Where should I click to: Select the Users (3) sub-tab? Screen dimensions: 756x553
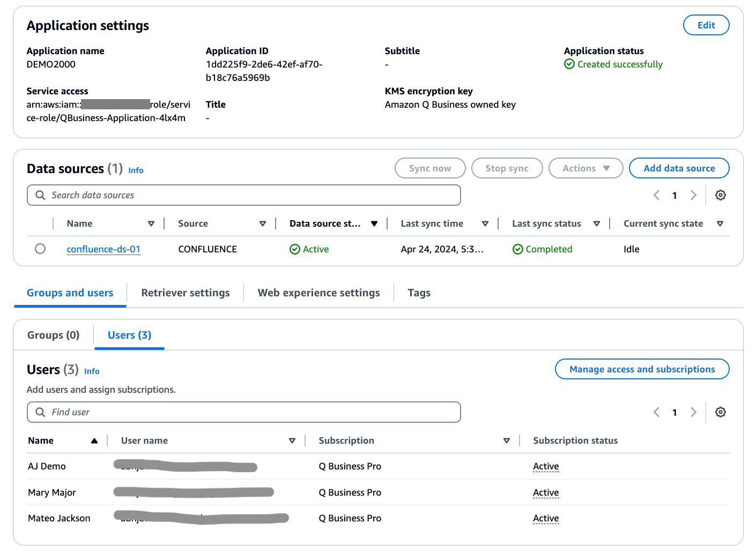[x=130, y=335]
